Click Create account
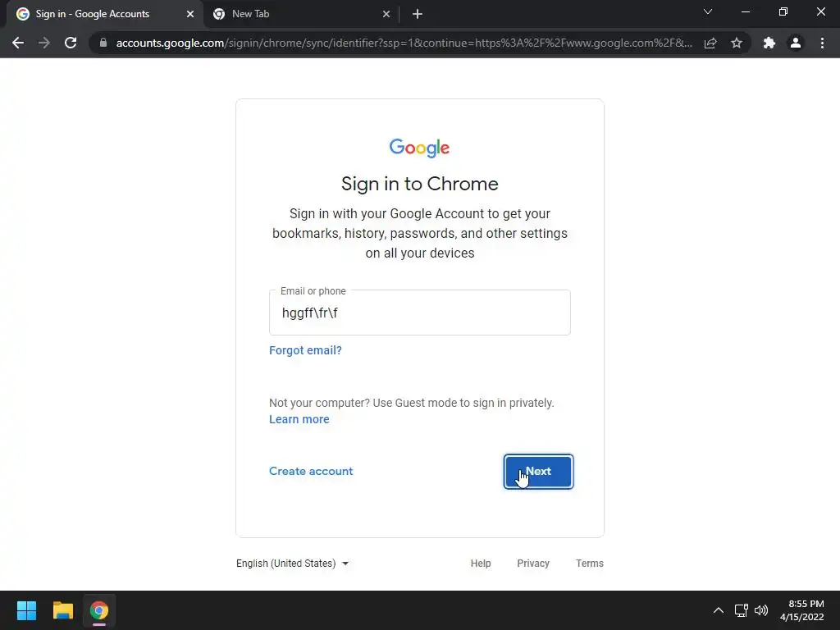This screenshot has height=630, width=840. pyautogui.click(x=311, y=472)
